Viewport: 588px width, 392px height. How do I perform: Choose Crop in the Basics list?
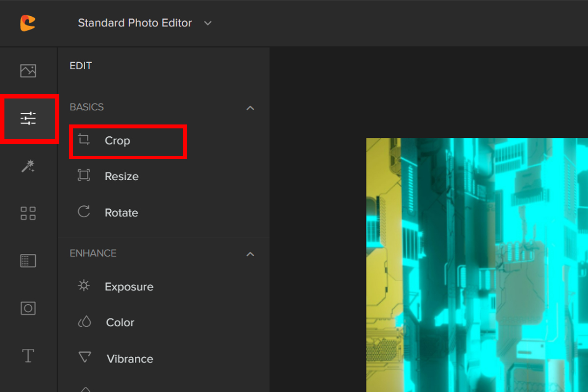coord(118,141)
